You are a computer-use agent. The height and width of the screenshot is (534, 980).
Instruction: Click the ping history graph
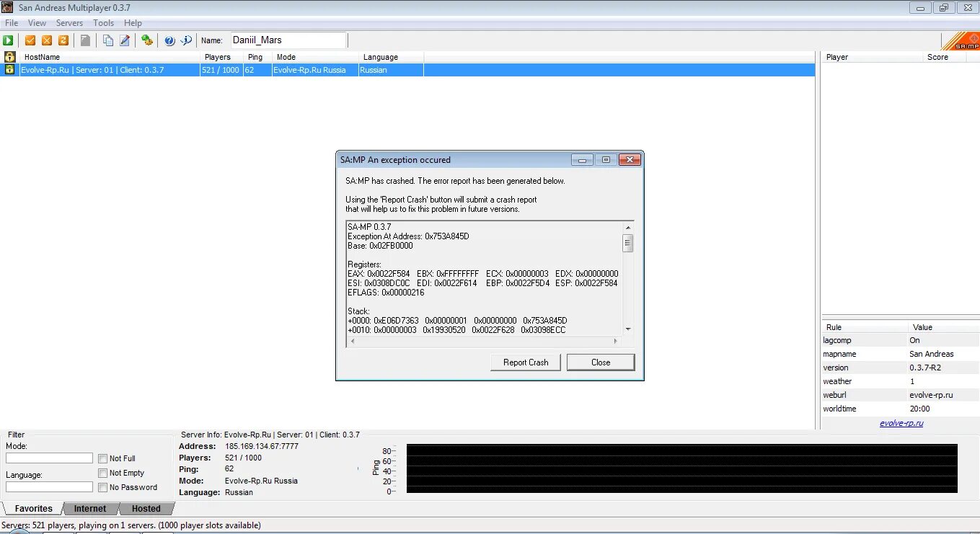click(x=681, y=468)
